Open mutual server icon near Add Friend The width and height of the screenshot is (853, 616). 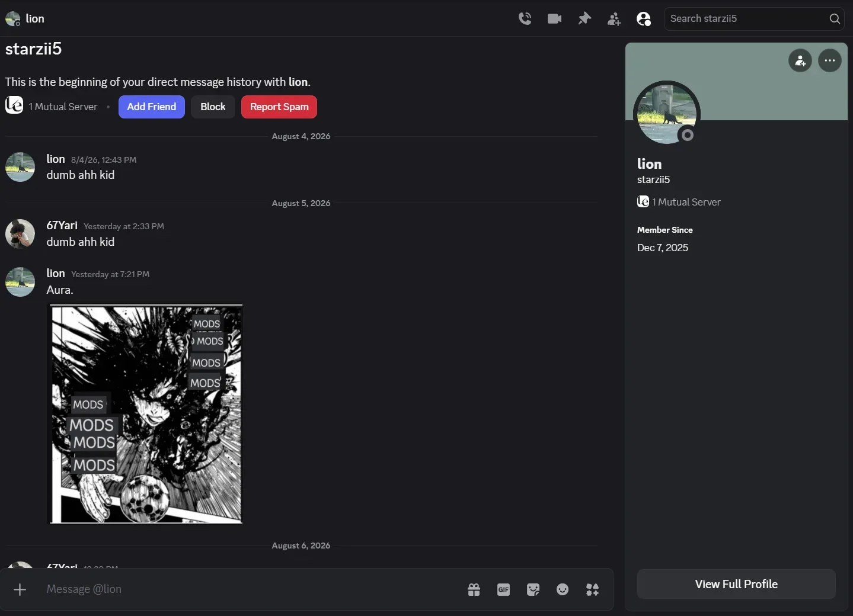coord(14,105)
